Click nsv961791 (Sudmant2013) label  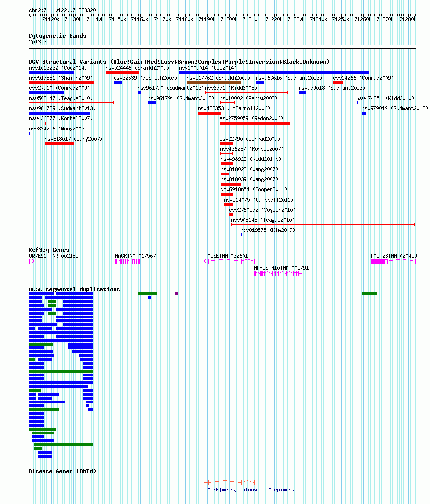pos(181,99)
